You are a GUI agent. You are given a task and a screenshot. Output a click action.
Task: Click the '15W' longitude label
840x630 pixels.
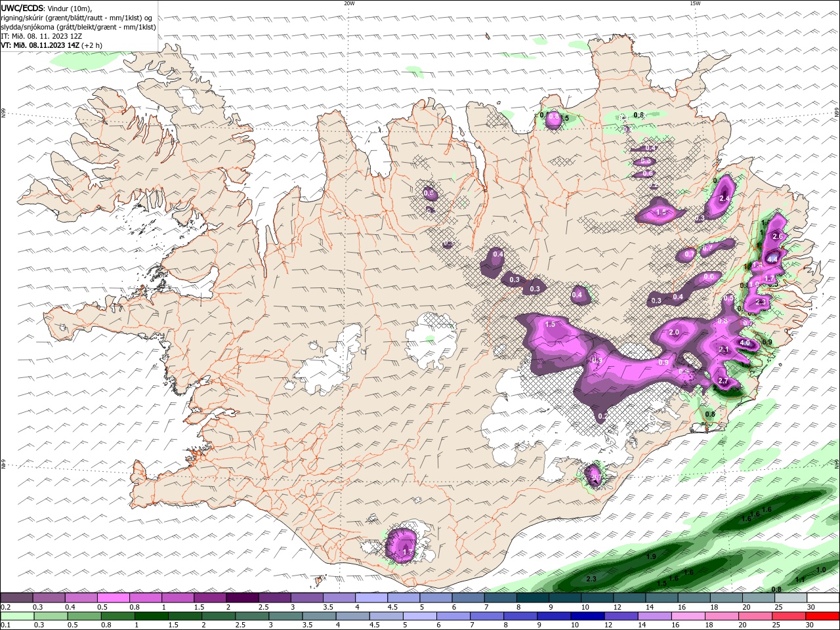tap(695, 3)
